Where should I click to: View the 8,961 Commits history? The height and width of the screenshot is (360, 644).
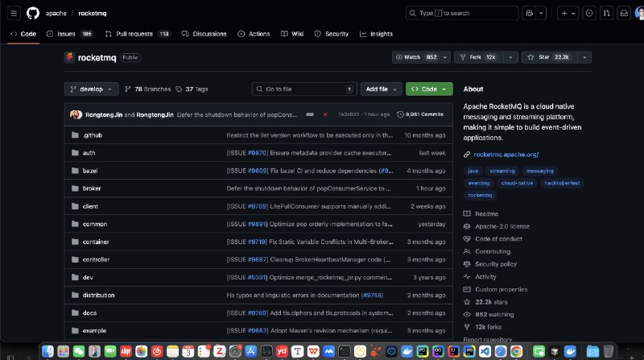[x=419, y=114]
